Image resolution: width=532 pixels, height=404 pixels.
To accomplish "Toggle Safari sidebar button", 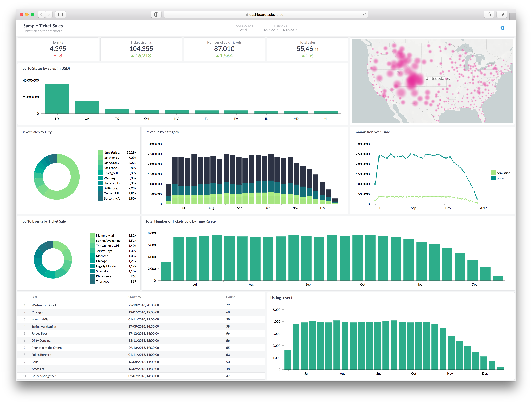I will [x=60, y=14].
